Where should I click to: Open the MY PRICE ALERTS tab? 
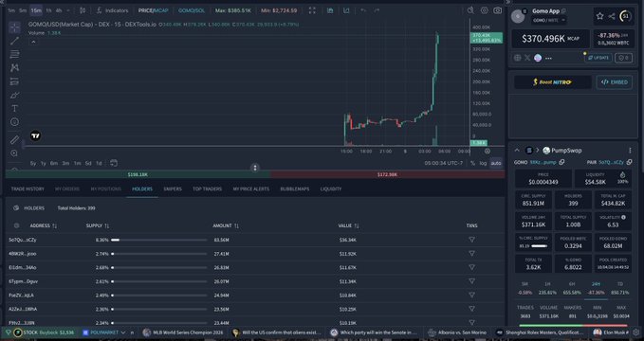[x=251, y=188]
